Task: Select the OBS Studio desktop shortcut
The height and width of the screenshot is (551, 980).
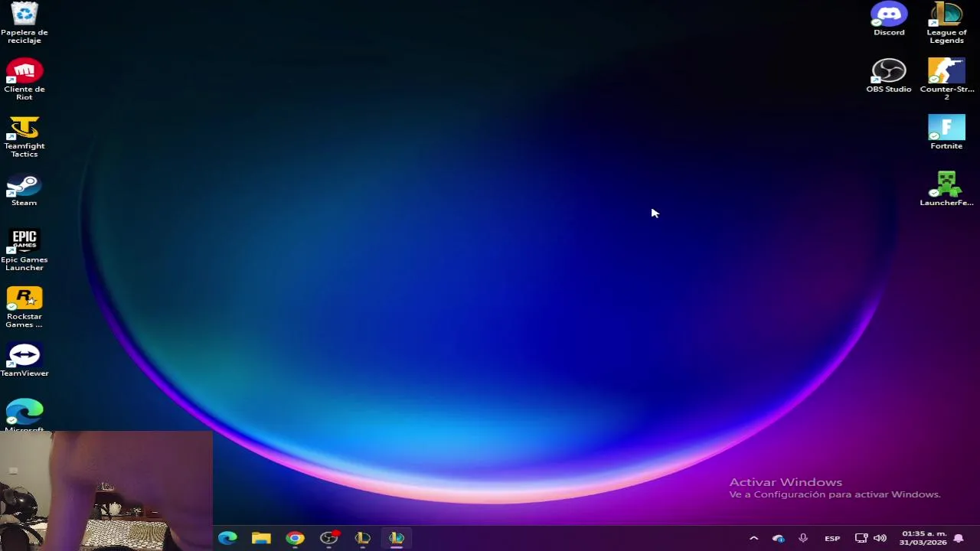Action: point(889,76)
